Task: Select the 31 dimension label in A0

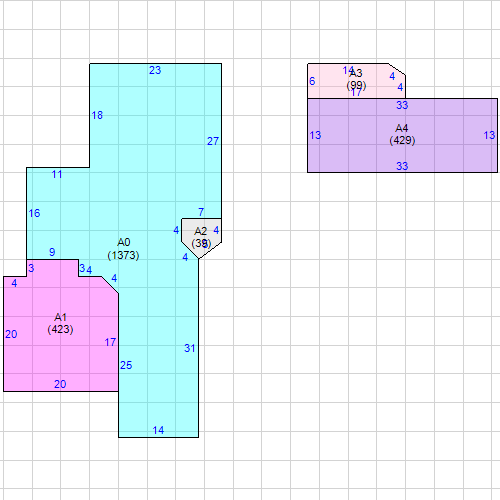Action: tap(190, 348)
